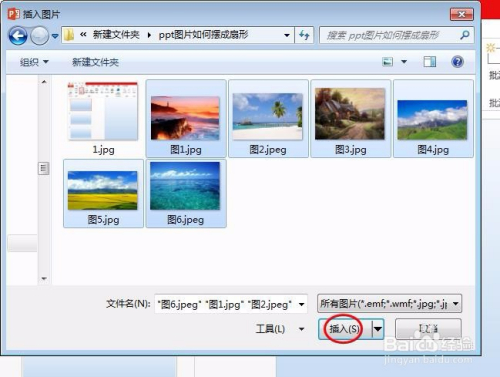Click the navigation pane scroll up arrow
The image size is (500, 377).
pyautogui.click(x=44, y=82)
